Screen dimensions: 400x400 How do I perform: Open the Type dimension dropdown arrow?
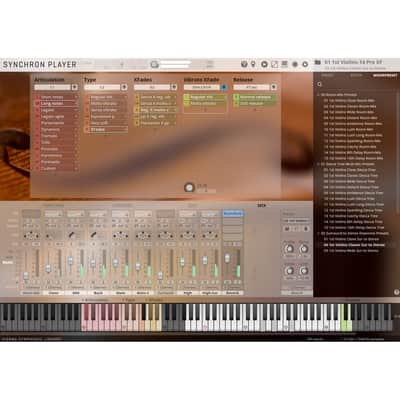point(124,87)
